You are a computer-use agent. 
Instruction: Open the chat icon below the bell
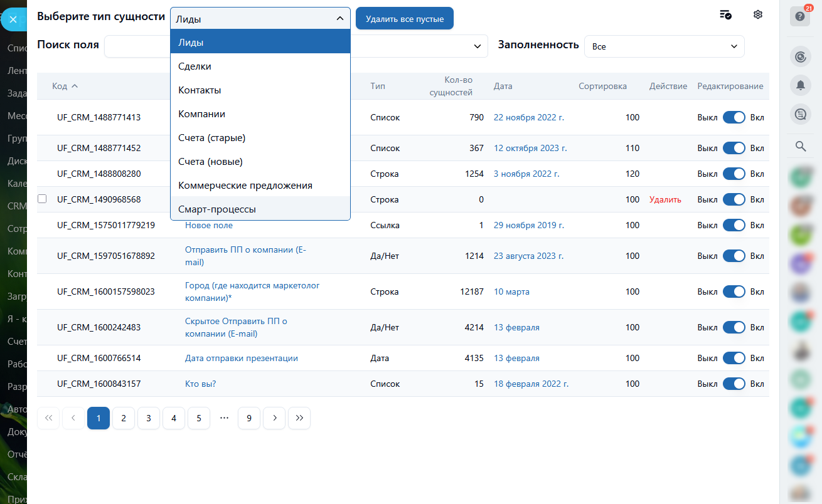tap(800, 114)
